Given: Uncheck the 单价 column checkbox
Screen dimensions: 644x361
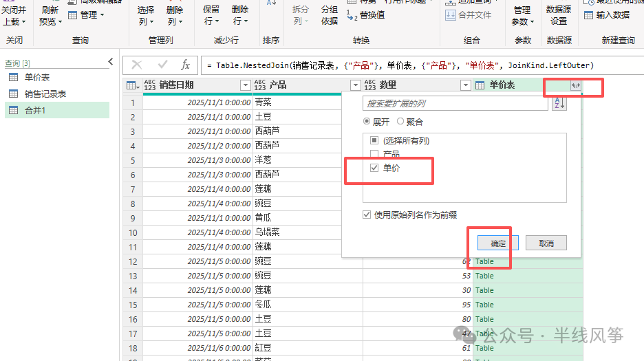Looking at the screenshot, I should point(374,168).
